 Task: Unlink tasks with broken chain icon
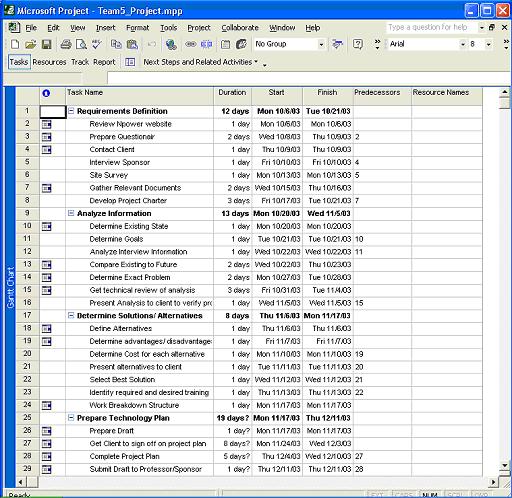[206, 44]
